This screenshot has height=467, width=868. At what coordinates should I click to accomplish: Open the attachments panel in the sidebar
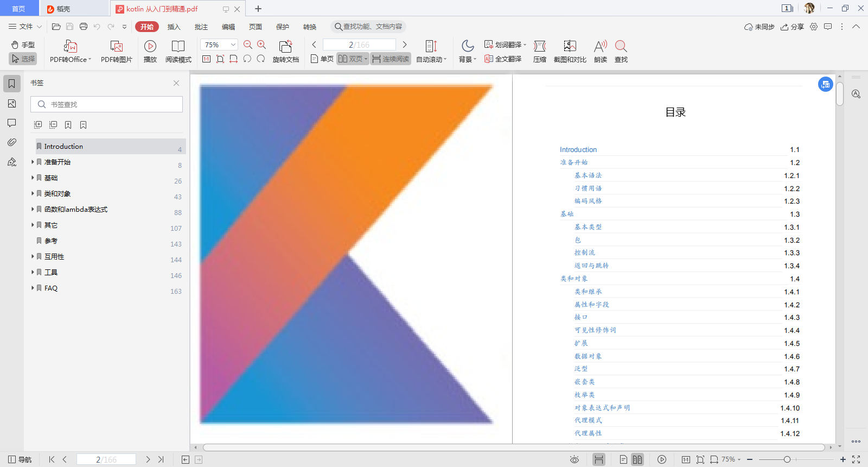[x=11, y=142]
